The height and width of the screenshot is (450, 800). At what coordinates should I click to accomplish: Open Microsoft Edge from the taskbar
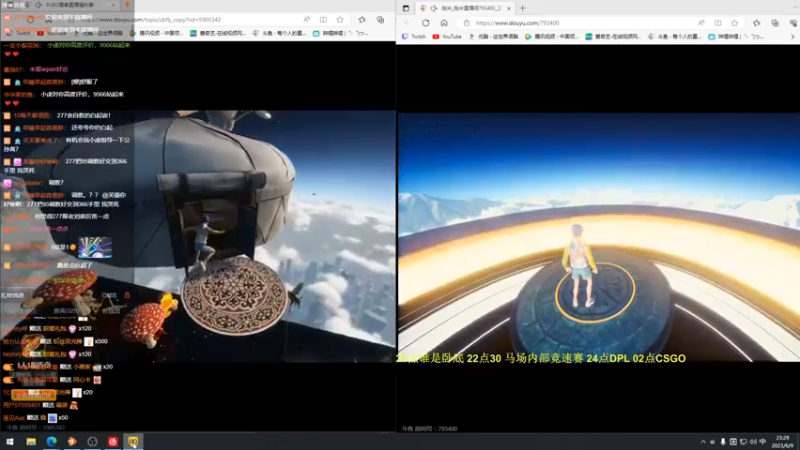click(x=52, y=441)
